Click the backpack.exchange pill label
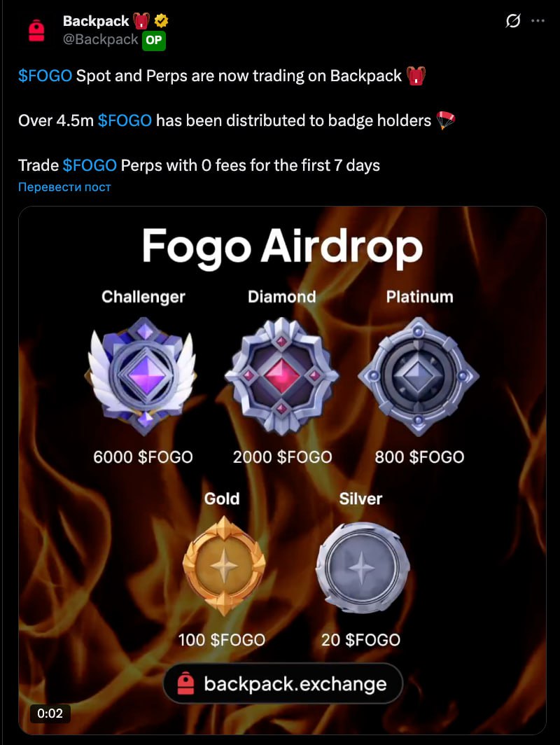 283,683
